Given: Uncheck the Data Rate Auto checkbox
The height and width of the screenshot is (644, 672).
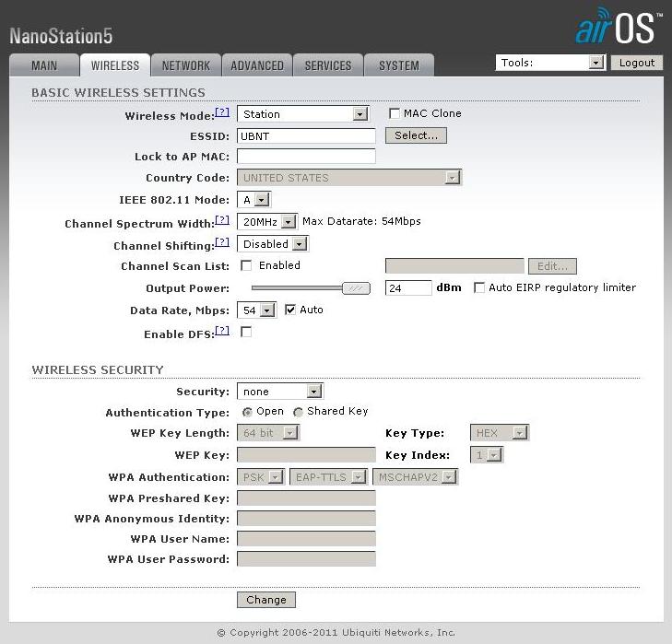Looking at the screenshot, I should coord(290,310).
